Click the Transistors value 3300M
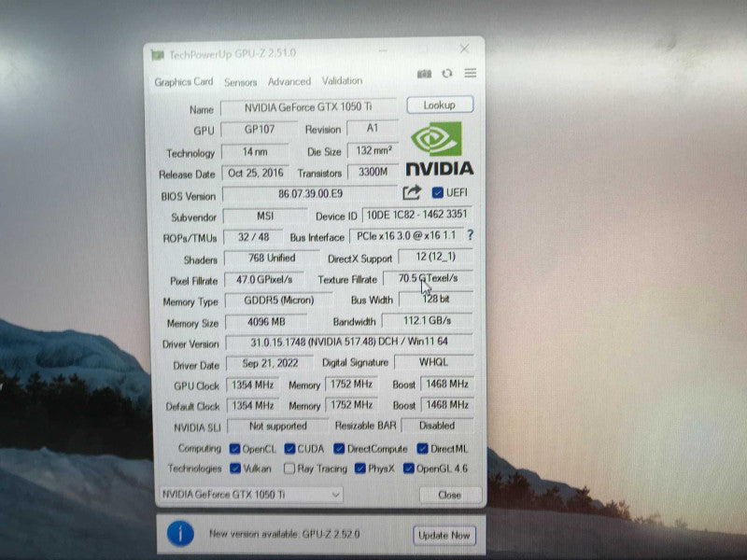 (x=373, y=172)
